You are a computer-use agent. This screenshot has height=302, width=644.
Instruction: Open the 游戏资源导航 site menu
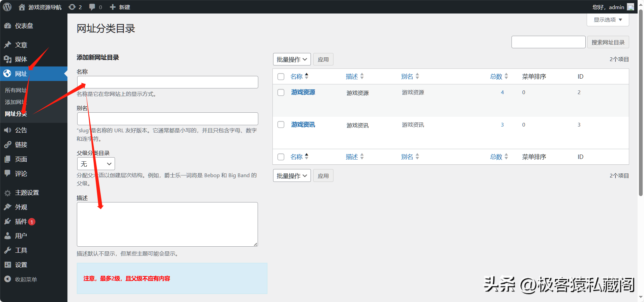[x=40, y=7]
